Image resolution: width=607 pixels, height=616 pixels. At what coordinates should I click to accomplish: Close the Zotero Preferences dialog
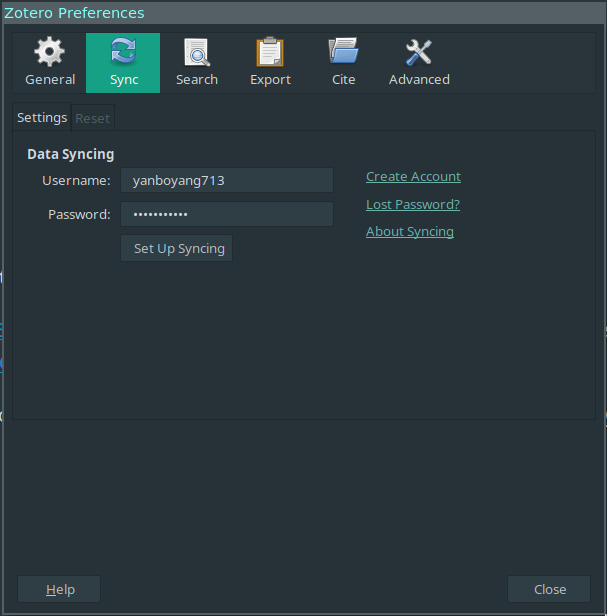click(549, 589)
